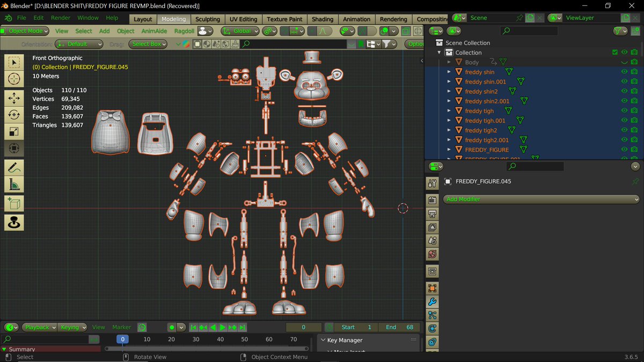Select the Annotate pencil tool

[14, 167]
